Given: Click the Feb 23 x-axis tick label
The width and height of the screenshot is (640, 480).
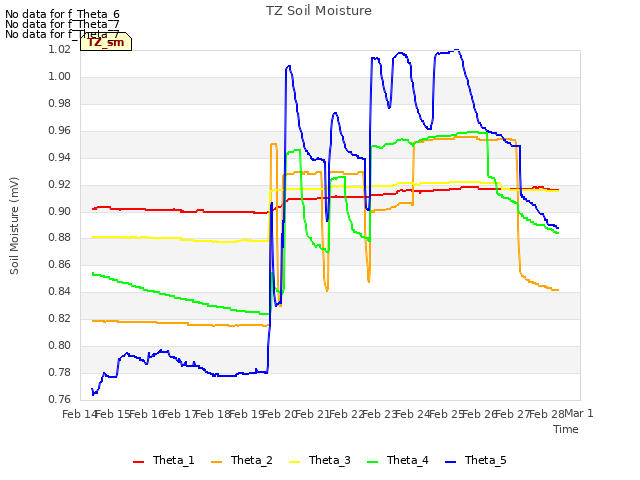Looking at the screenshot, I should [380, 414].
